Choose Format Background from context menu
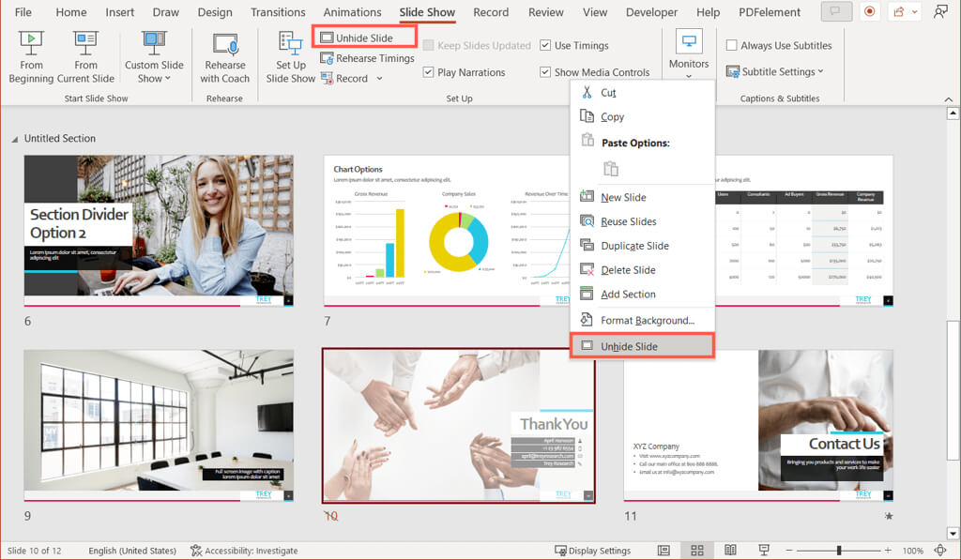This screenshot has height=560, width=961. point(642,320)
